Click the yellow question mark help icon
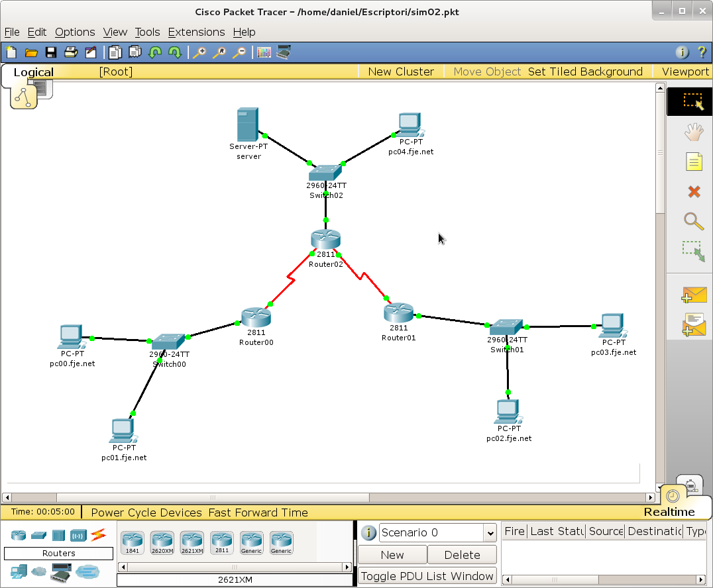This screenshot has width=713, height=588. point(702,53)
